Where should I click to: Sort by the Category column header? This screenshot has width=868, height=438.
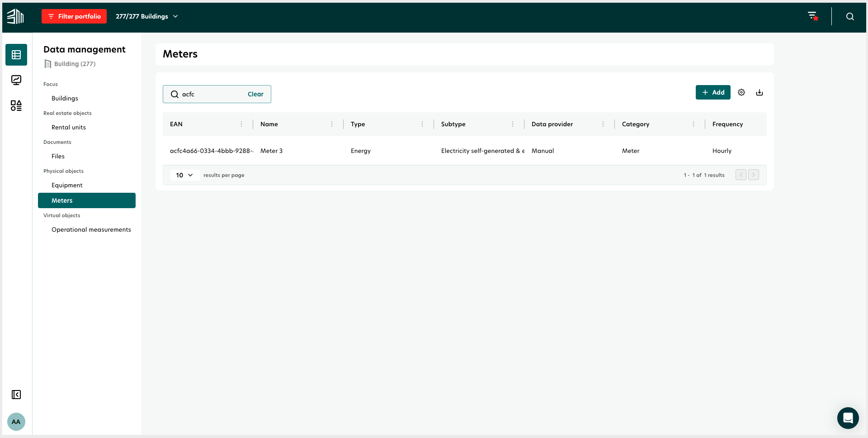[x=635, y=124]
